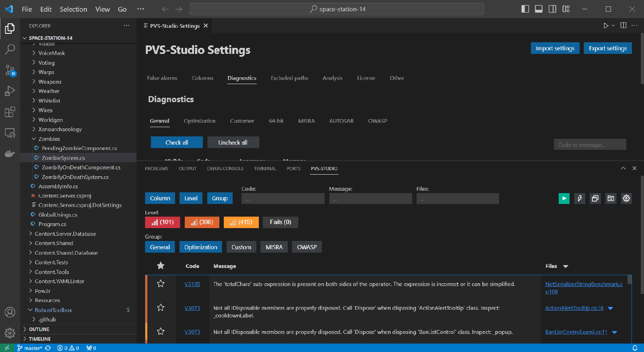This screenshot has height=352, width=644.
Task: Expand file list for ActionAlertTooltip.cs:16
Action: click(x=611, y=308)
